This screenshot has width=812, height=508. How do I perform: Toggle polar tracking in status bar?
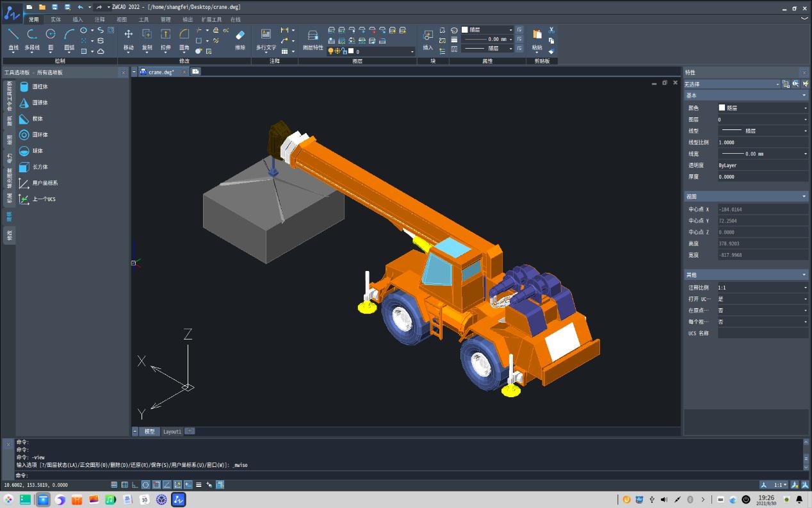[146, 485]
